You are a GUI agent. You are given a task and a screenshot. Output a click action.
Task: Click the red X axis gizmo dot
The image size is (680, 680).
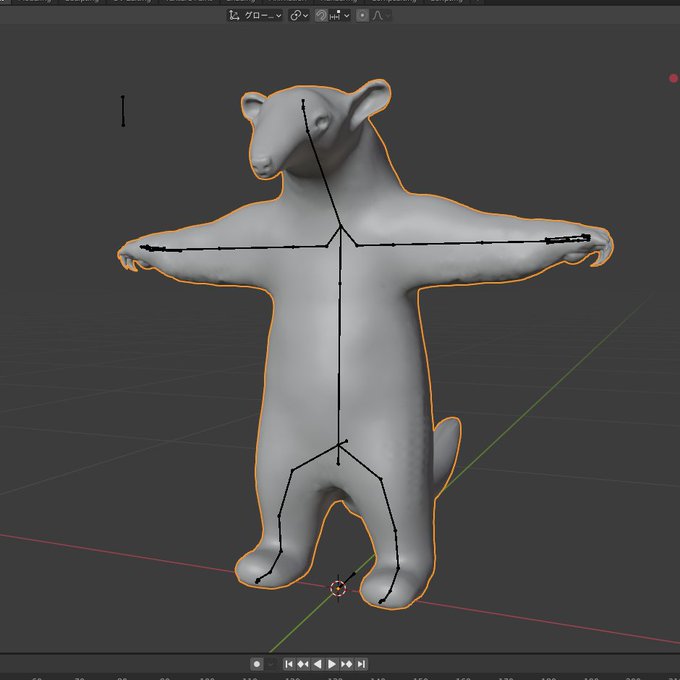673,78
